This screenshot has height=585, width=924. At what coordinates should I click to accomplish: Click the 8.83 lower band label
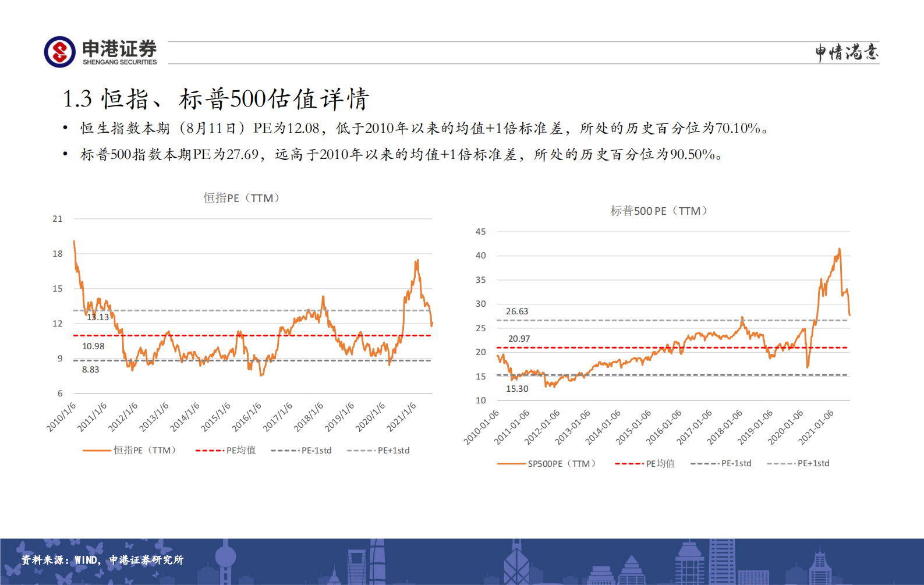(90, 370)
